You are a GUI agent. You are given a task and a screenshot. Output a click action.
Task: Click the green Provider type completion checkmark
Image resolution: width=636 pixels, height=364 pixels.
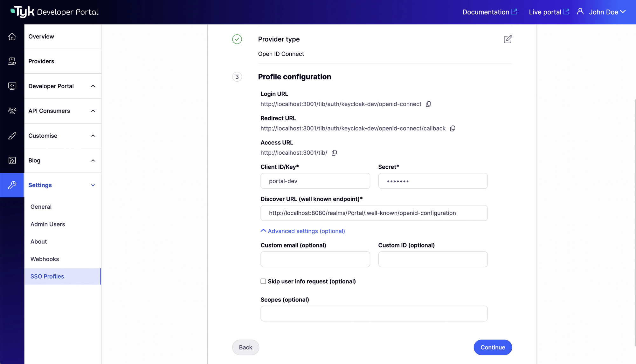click(x=237, y=39)
